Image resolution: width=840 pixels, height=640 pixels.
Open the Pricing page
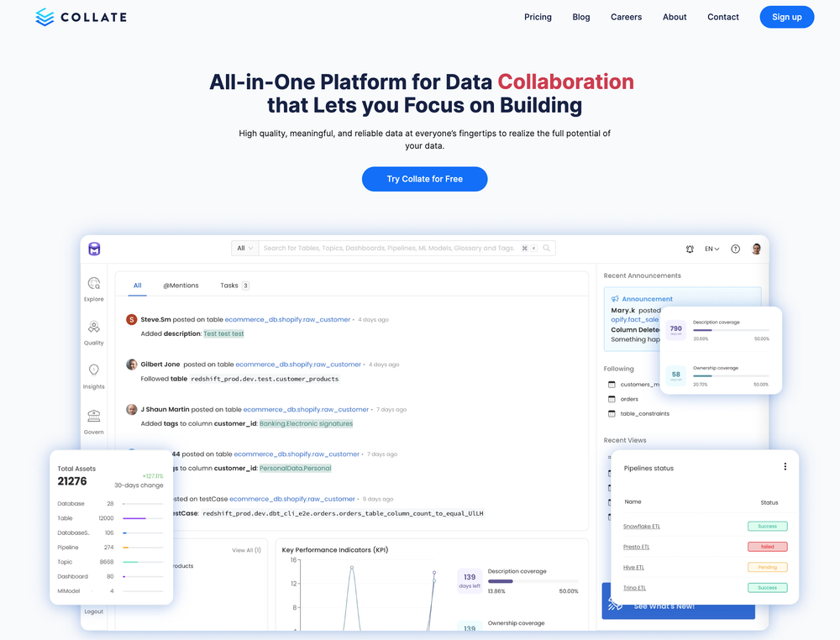tap(538, 17)
